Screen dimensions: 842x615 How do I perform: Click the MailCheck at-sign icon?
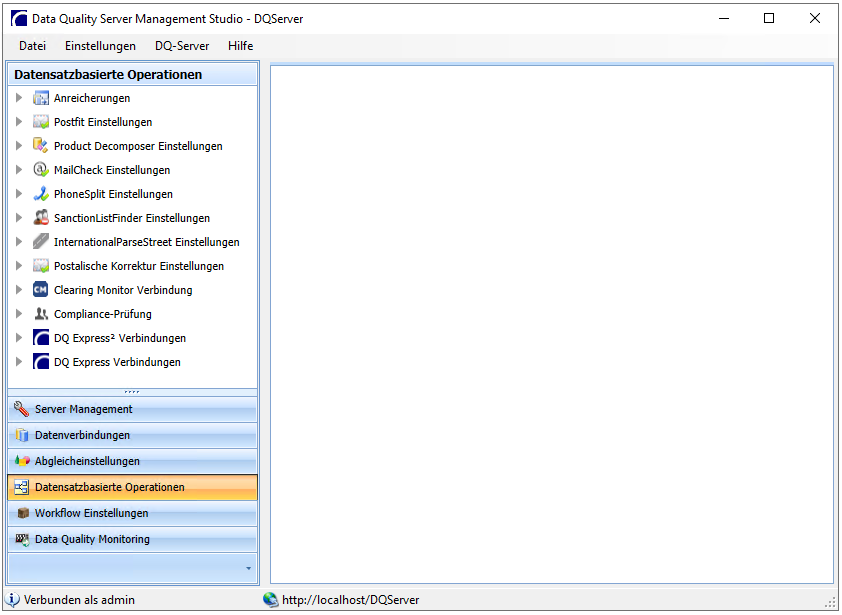pos(41,170)
